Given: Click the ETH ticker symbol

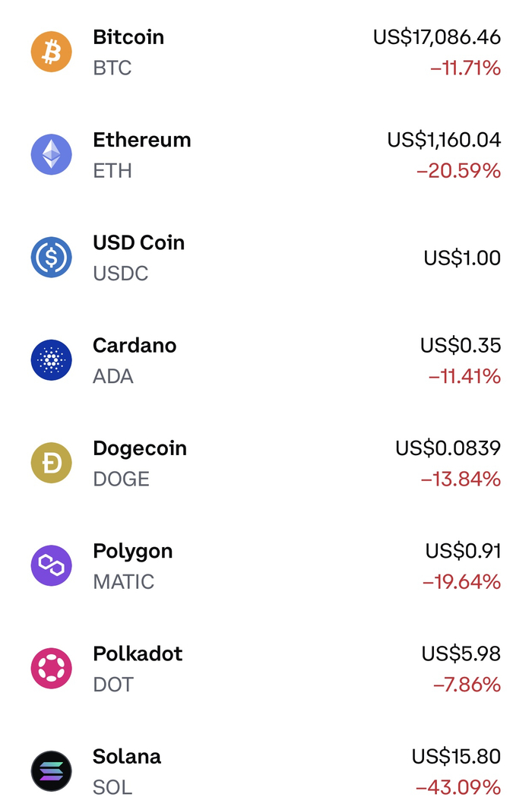Looking at the screenshot, I should (x=110, y=171).
